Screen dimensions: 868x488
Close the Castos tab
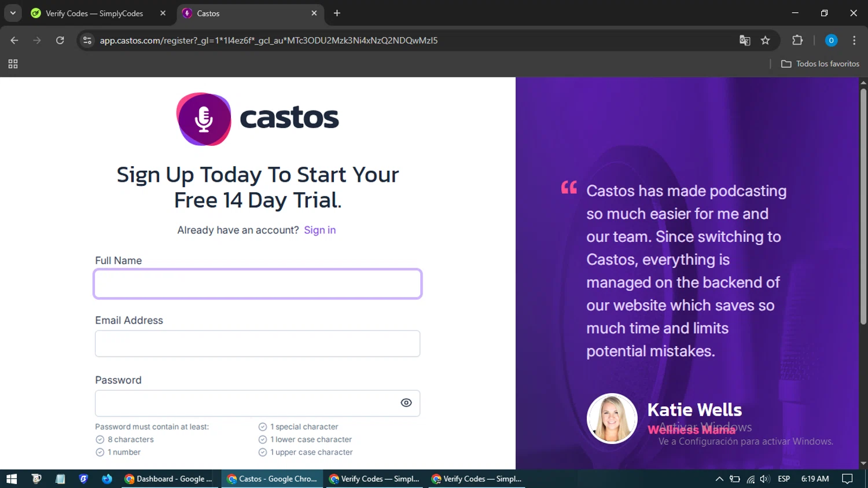(x=314, y=13)
